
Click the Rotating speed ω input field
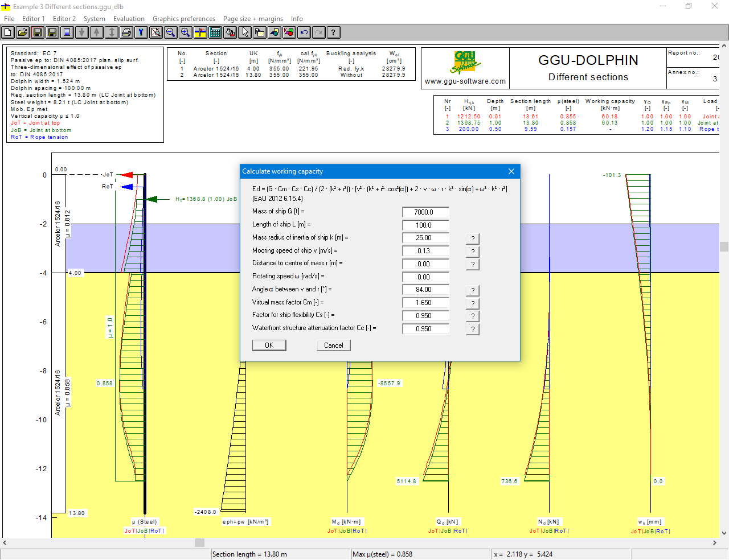[x=425, y=277]
